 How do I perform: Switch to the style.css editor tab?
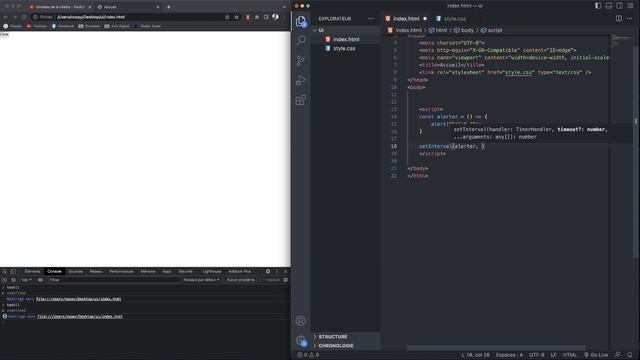point(451,18)
